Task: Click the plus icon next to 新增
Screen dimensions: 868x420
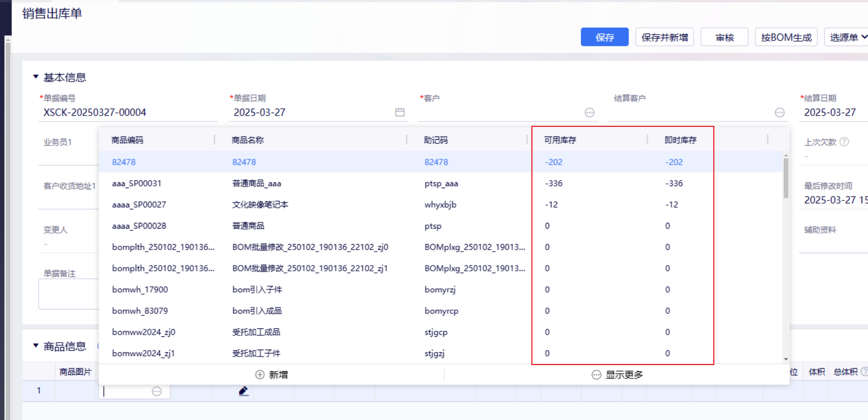Action: pyautogui.click(x=260, y=375)
